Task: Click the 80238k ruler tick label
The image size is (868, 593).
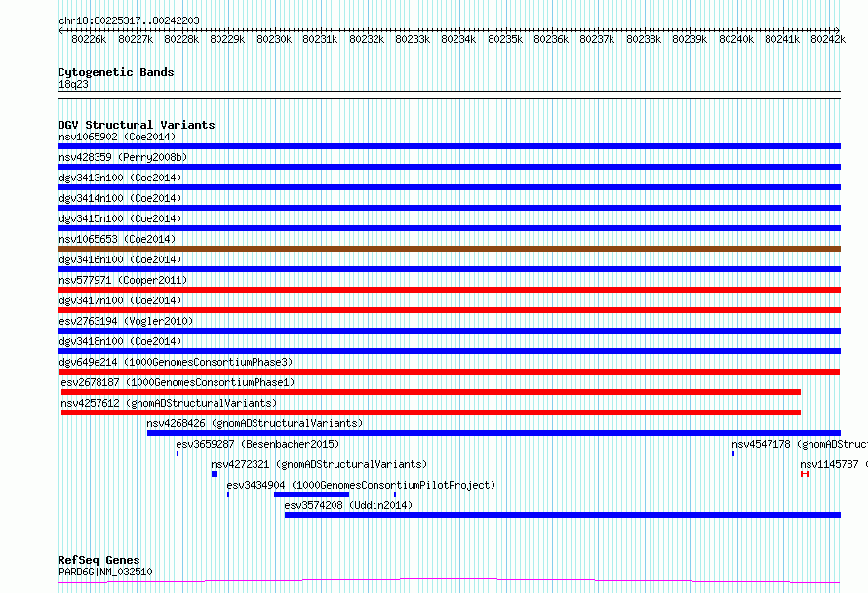Action: click(x=644, y=39)
